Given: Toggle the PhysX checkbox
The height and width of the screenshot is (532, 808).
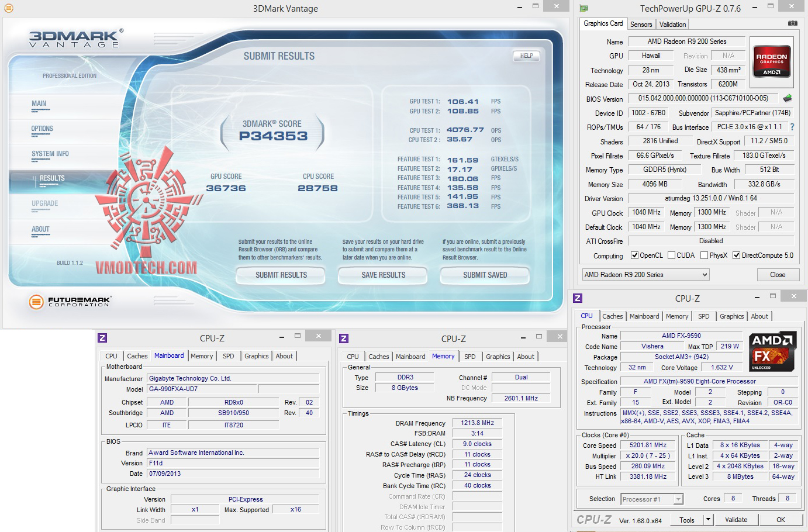Looking at the screenshot, I should pos(704,255).
